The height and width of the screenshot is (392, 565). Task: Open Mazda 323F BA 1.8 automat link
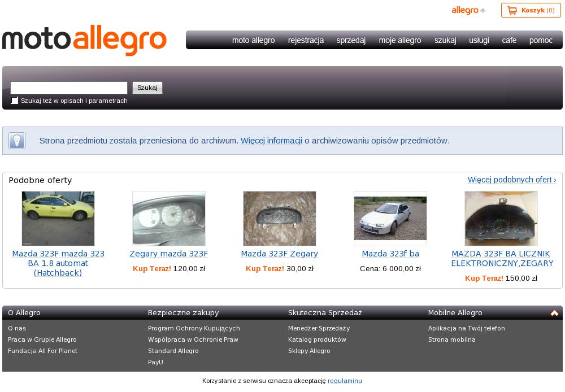pyautogui.click(x=58, y=263)
